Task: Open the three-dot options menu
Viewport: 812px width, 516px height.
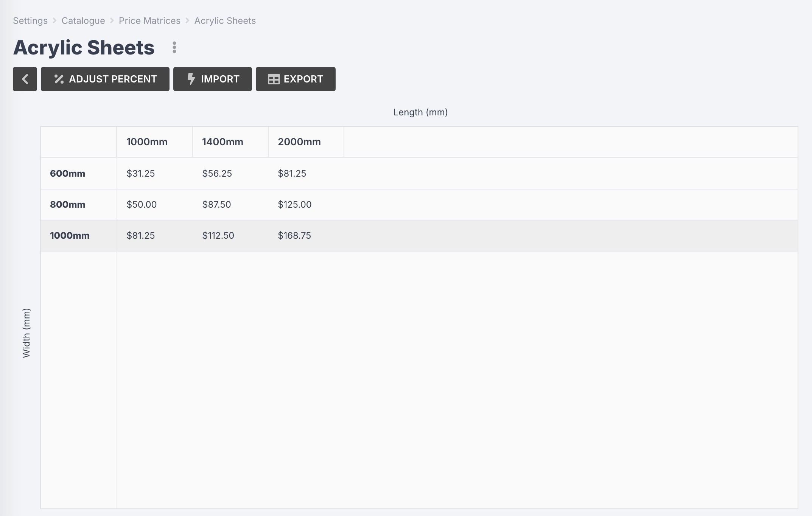Action: click(x=174, y=47)
